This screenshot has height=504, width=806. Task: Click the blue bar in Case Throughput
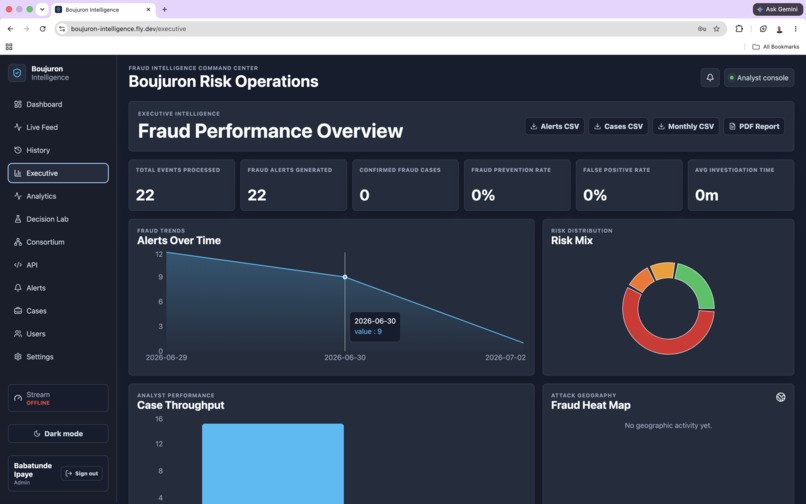273,464
